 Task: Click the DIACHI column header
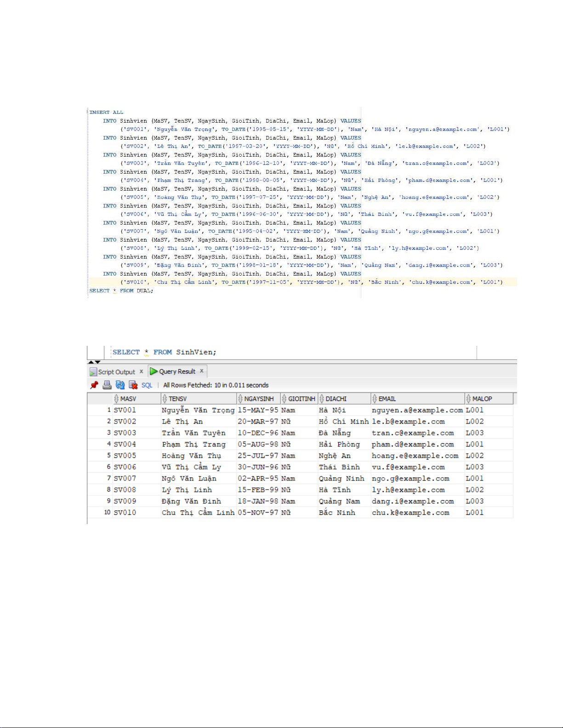point(336,399)
